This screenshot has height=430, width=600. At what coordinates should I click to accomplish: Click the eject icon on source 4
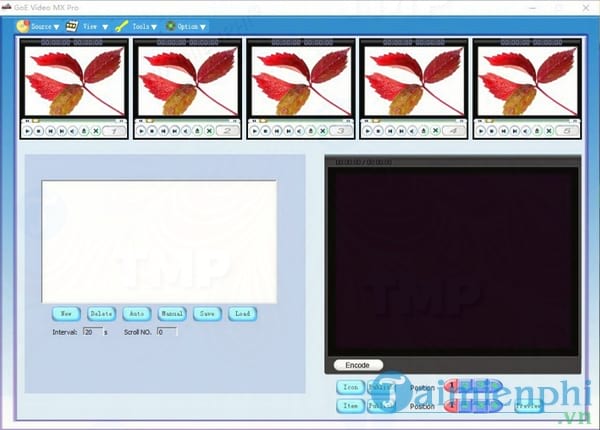pyautogui.click(x=424, y=131)
